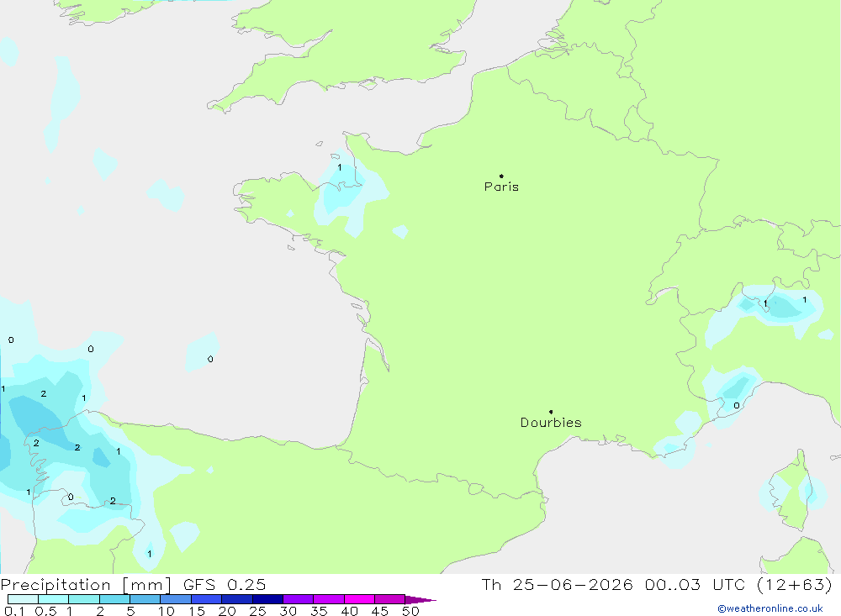Click the Dourbies city label
This screenshot has width=841, height=616.
point(551,423)
